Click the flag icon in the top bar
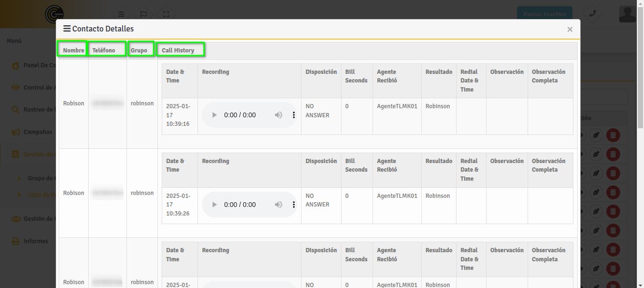644x288 pixels. 143,14
